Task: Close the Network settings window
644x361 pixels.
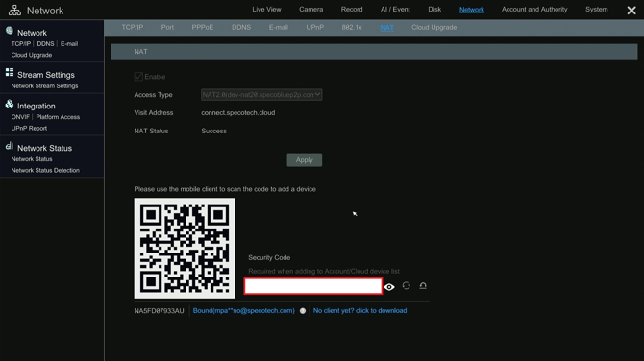Action: (x=632, y=10)
